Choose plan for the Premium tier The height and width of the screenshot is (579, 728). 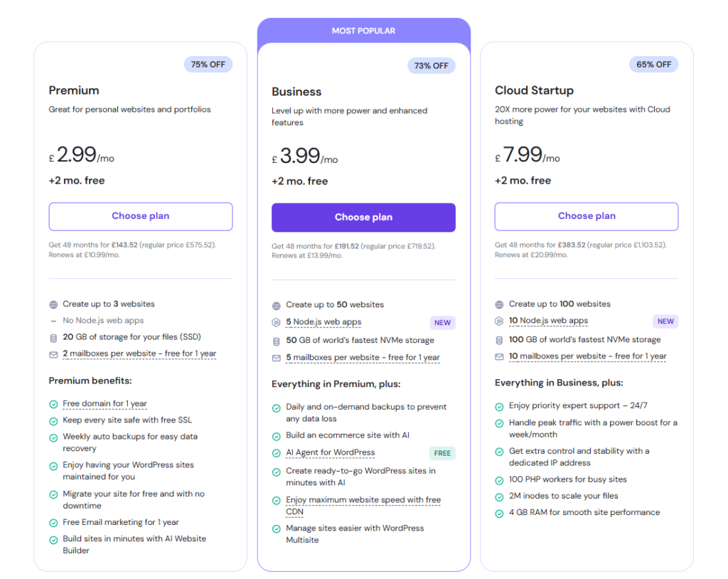(140, 216)
